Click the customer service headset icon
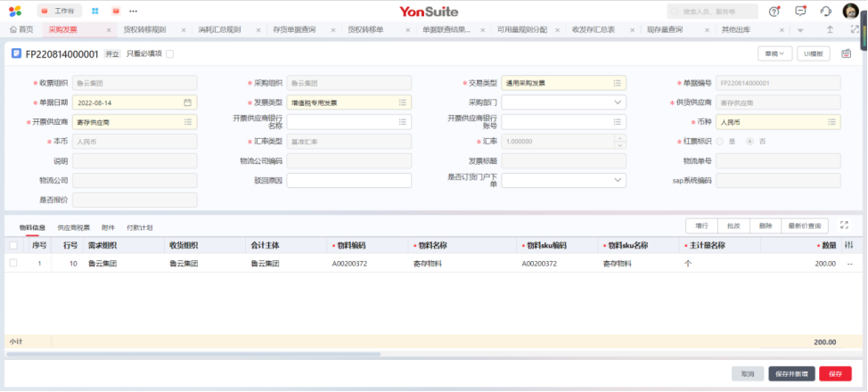 click(x=825, y=11)
